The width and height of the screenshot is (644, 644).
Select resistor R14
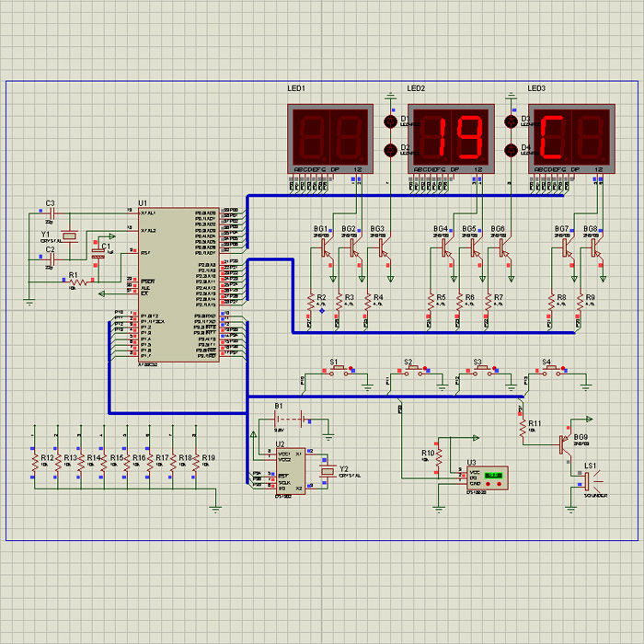click(81, 463)
